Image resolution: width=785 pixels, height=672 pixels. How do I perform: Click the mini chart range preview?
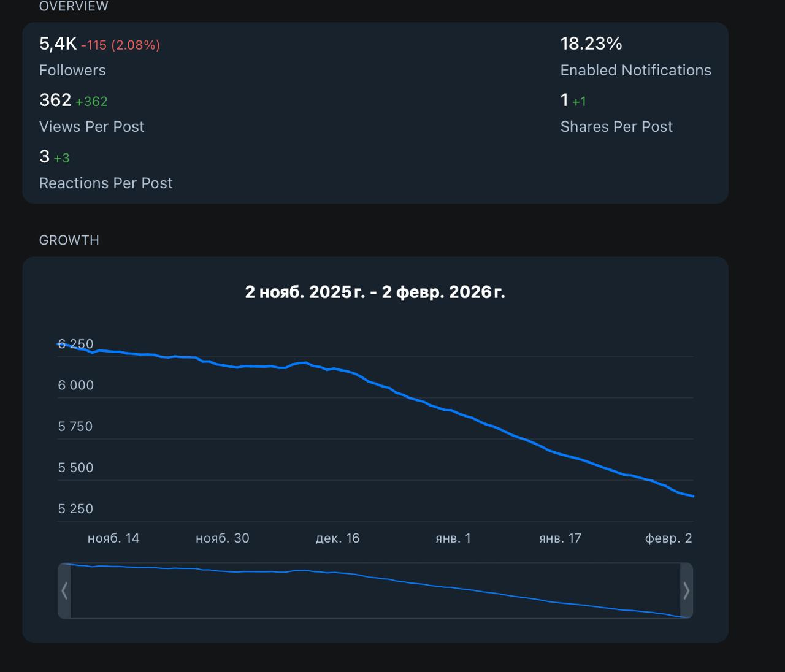(375, 590)
